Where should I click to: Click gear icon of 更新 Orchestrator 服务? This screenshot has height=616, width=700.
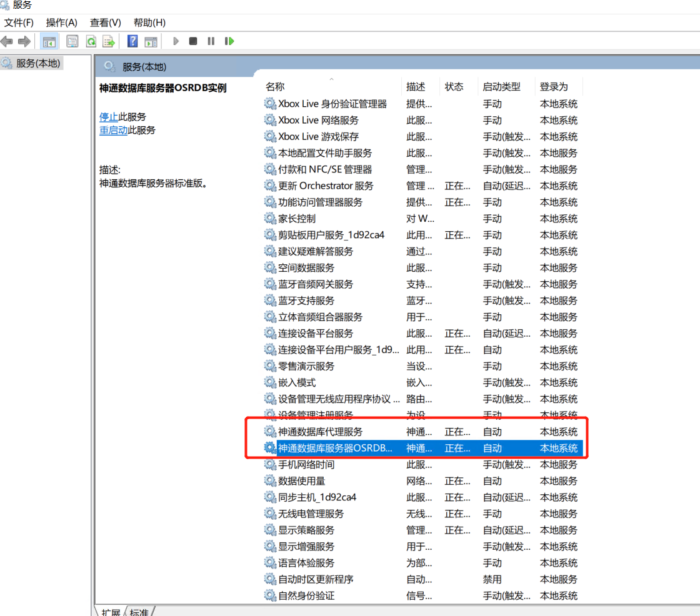(269, 186)
